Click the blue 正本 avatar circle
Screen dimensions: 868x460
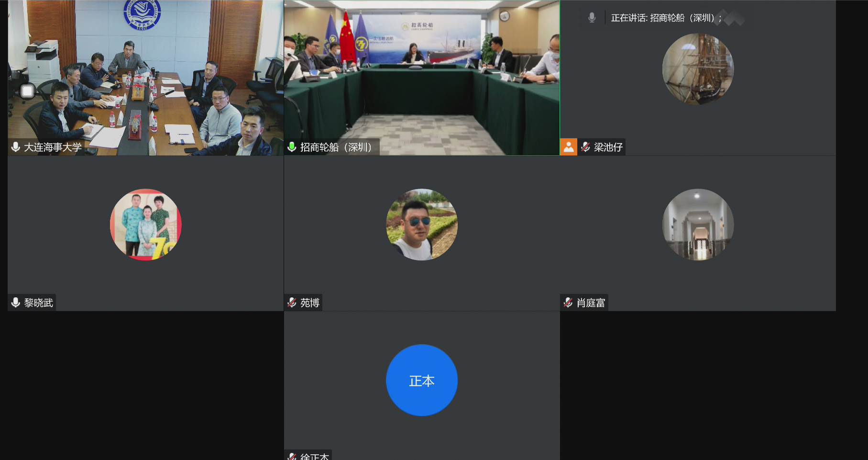[x=421, y=380]
